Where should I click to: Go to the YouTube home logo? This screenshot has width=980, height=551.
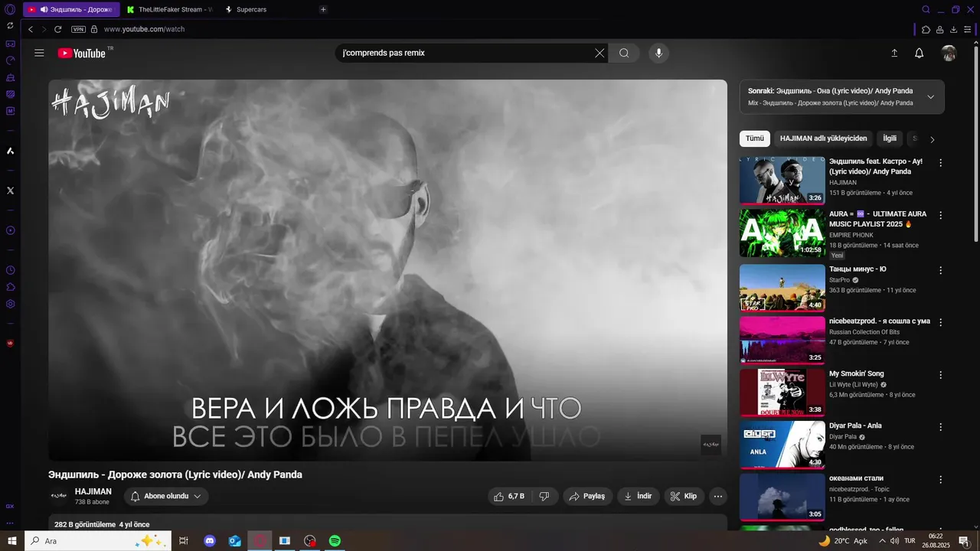pyautogui.click(x=82, y=53)
